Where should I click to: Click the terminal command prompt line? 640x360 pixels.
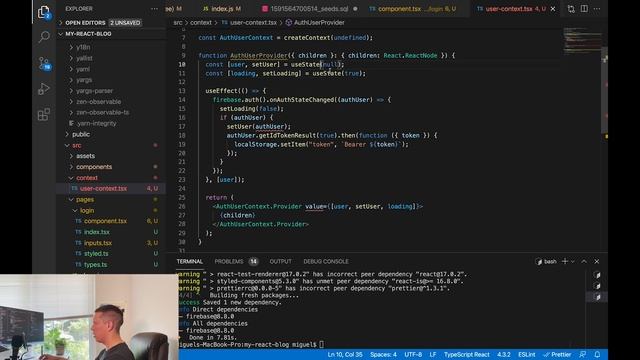tap(251, 344)
